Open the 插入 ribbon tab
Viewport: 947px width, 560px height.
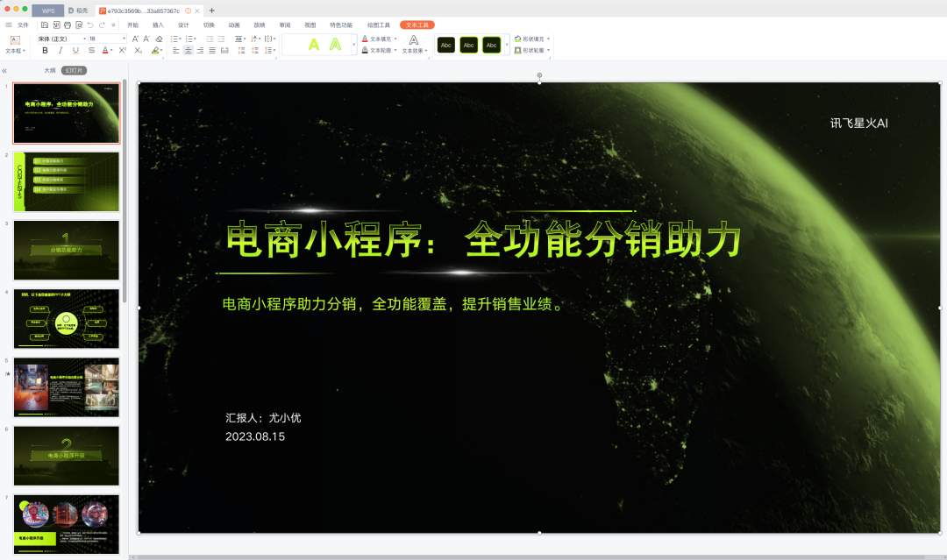(158, 25)
